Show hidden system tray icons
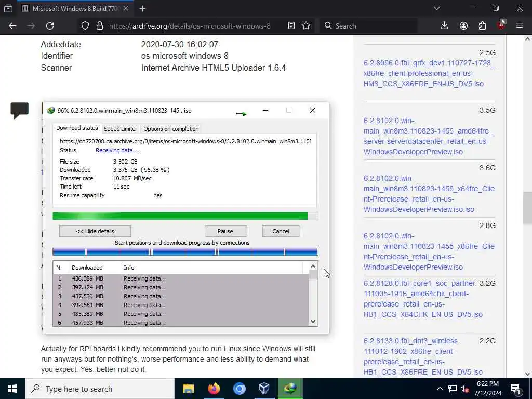Screen dimensions: 532x399 coord(440,389)
